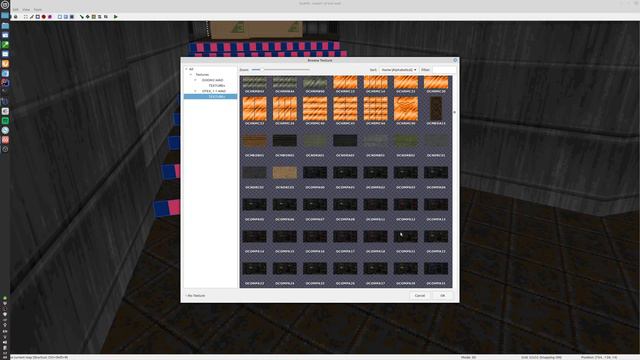Select the Textures tree item
The height and width of the screenshot is (360, 640).
202,75
